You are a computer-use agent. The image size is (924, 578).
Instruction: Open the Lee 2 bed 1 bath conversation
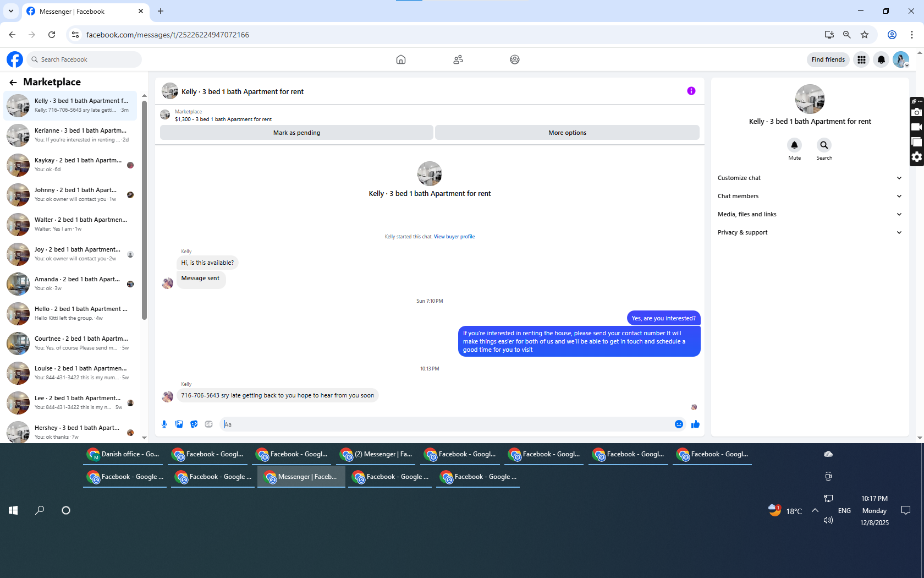(70, 402)
